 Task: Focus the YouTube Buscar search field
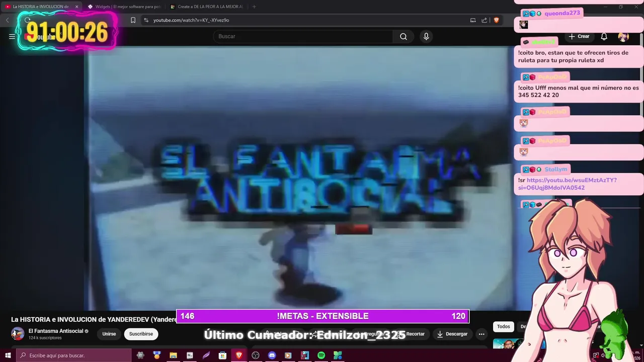(303, 36)
